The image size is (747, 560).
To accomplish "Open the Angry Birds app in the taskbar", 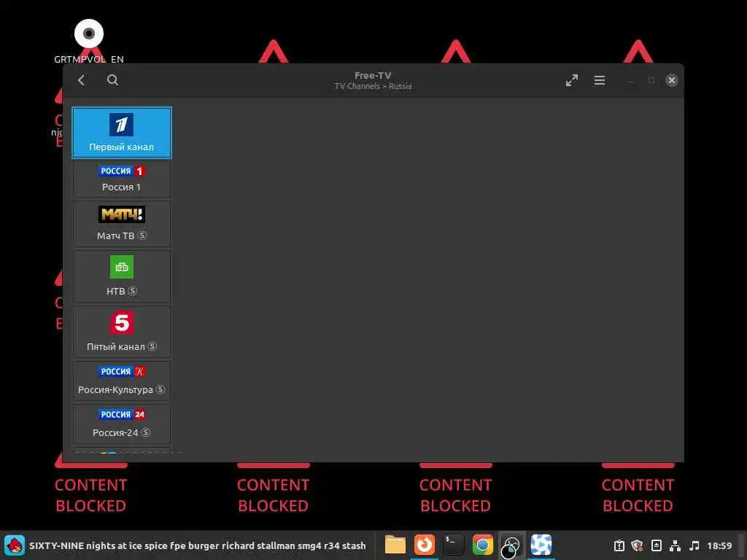I will tap(15, 545).
